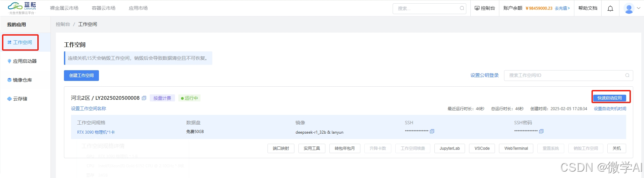644x178 pixels.
Task: Copy the SSH password
Action: (541, 131)
